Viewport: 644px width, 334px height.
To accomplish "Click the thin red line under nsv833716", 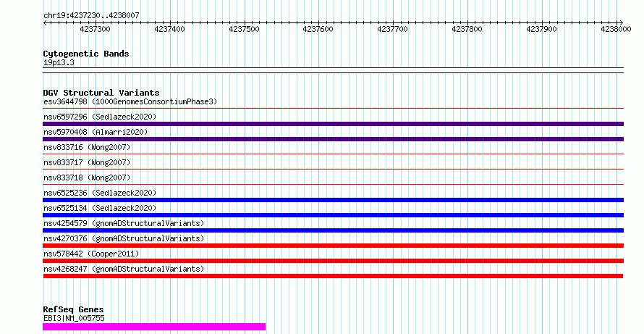I will click(x=333, y=154).
